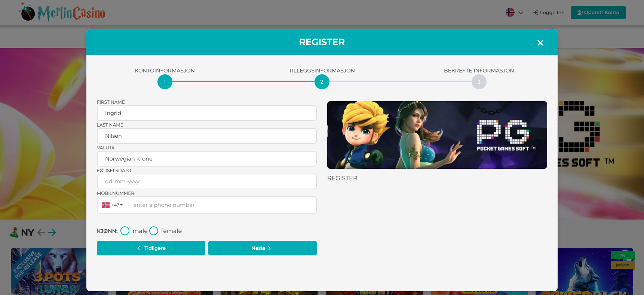
Task: Click the Pocket Games Soft banner
Action: [x=437, y=135]
